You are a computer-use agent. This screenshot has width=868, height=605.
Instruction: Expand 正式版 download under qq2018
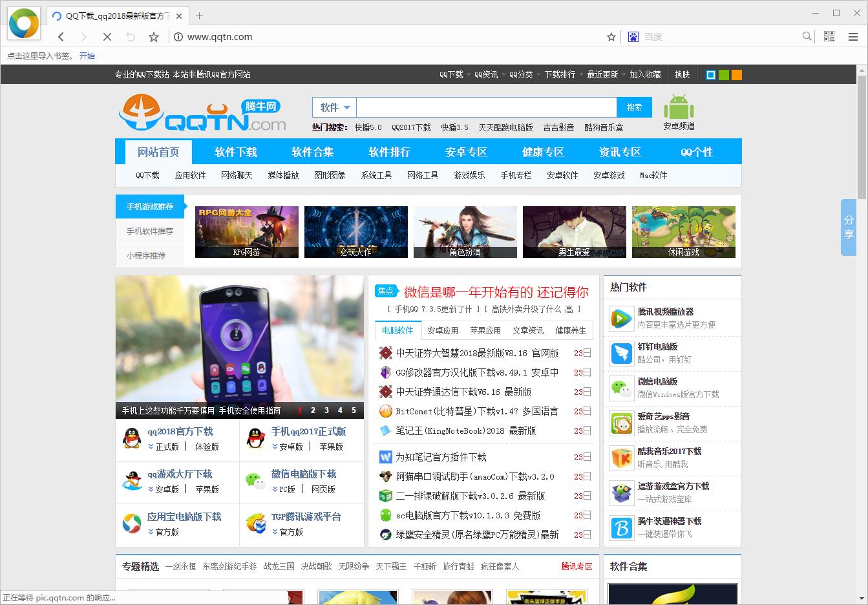[164, 447]
